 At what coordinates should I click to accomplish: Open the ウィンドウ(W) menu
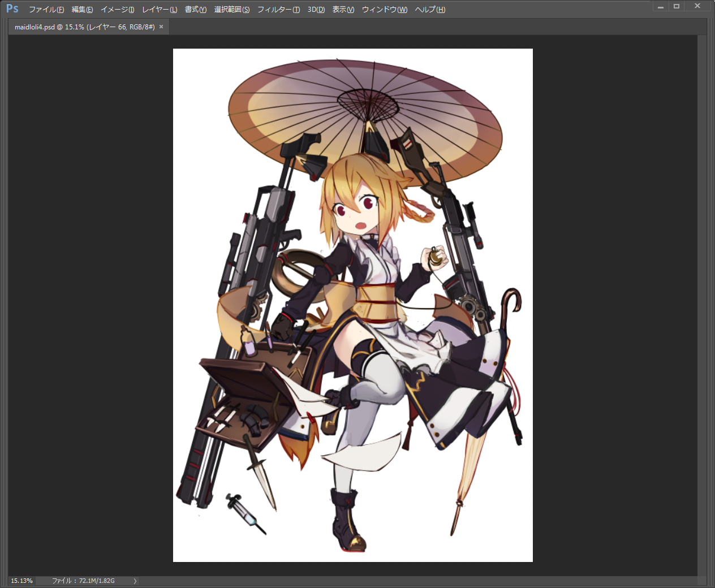[x=384, y=10]
